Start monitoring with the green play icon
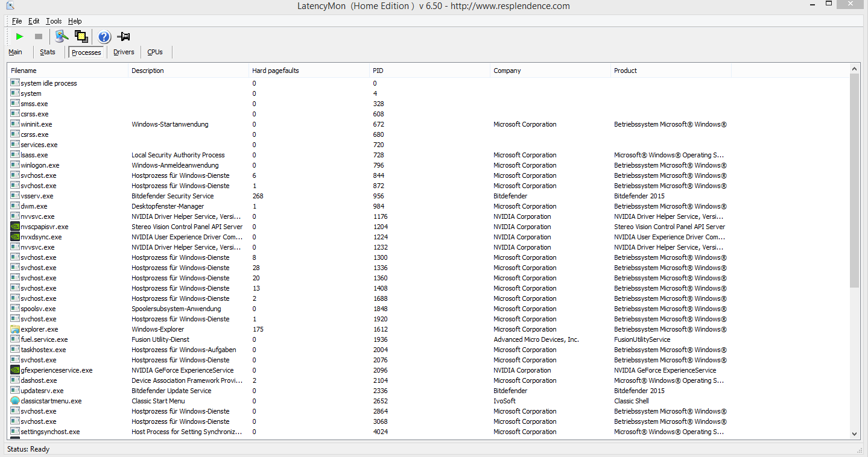 pos(20,37)
